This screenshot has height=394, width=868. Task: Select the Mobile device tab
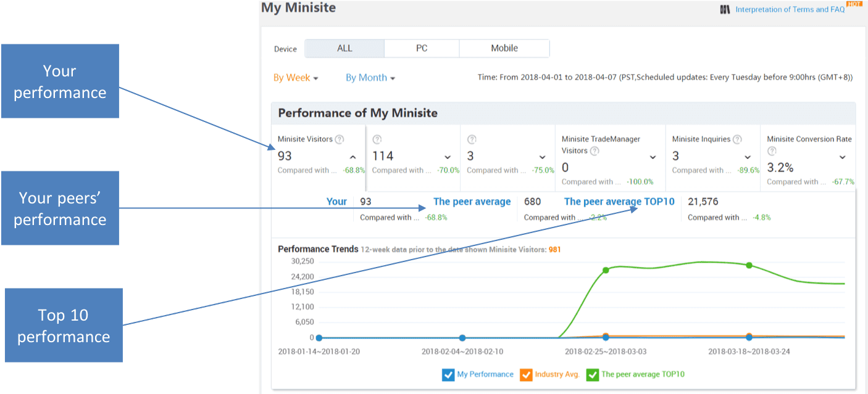(504, 48)
